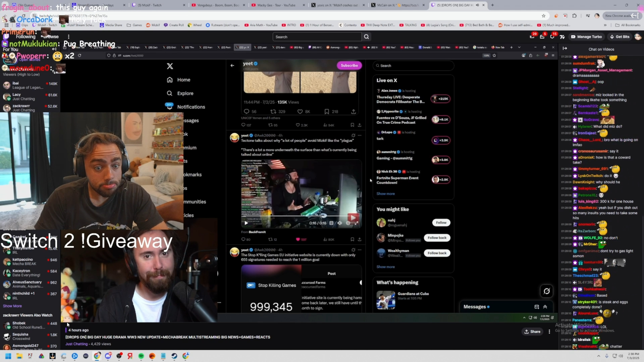
Task: Open Twitch notifications bell with 15 badge
Action: click(x=552, y=37)
